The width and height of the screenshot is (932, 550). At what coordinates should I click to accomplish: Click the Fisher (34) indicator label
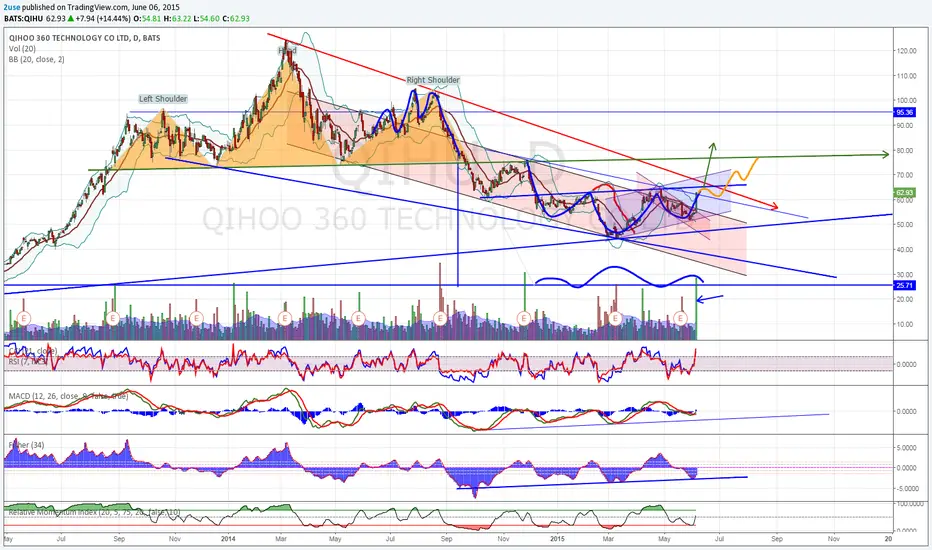click(x=26, y=445)
